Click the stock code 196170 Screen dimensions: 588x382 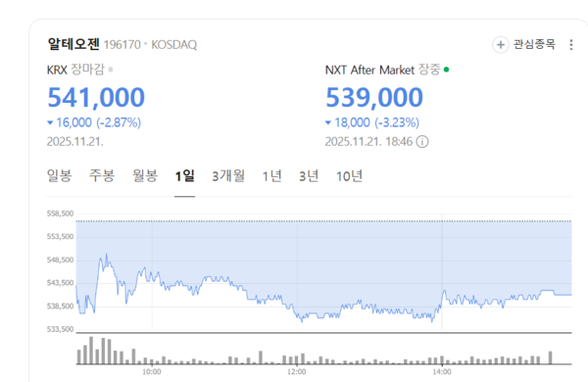[x=122, y=45]
